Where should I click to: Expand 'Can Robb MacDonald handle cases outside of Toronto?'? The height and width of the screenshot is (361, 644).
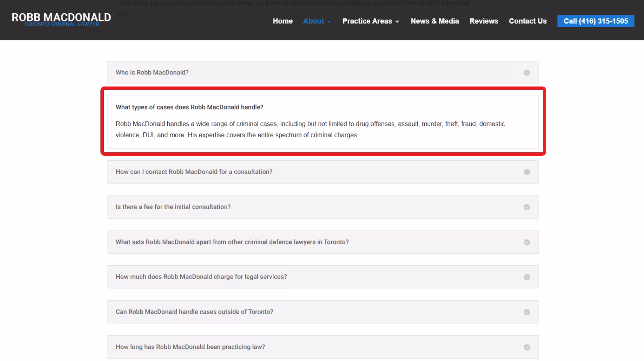click(323, 312)
